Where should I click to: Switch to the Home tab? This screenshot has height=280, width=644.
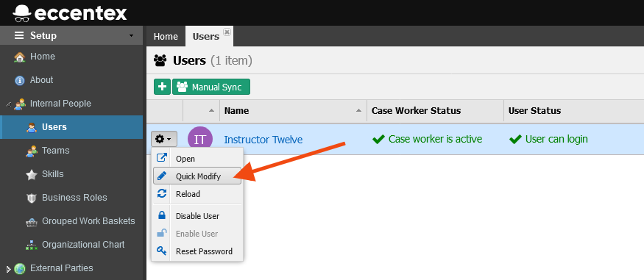coord(166,37)
